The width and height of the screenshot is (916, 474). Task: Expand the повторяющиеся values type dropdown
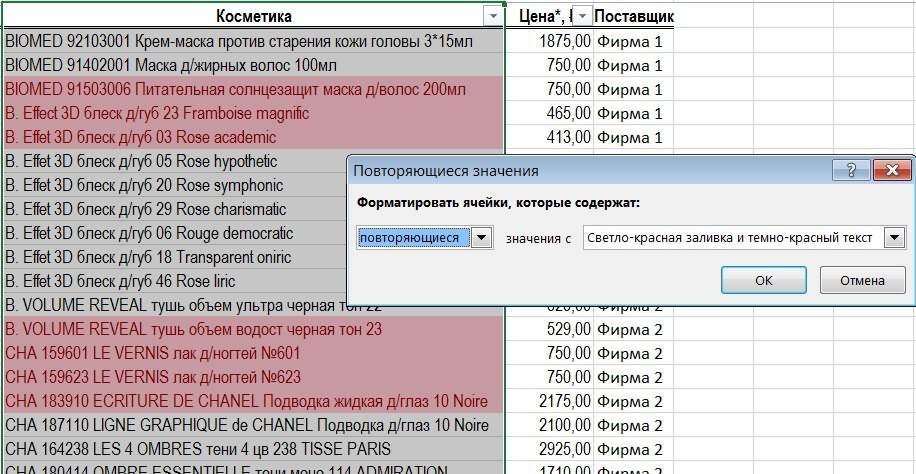click(x=482, y=238)
